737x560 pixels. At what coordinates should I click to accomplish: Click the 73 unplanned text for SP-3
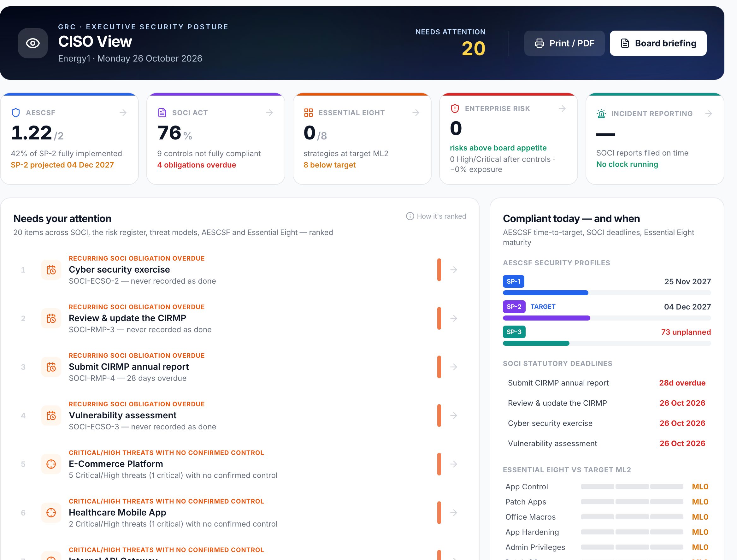686,332
